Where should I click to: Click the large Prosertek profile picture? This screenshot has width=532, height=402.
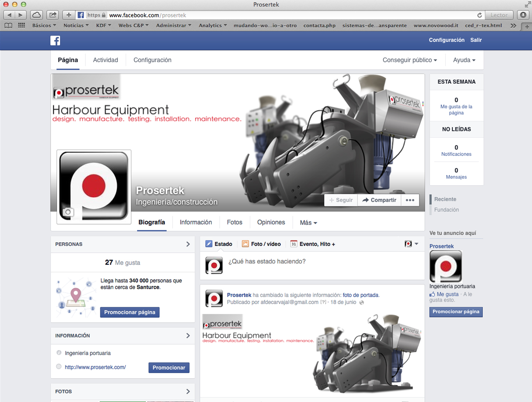click(94, 186)
